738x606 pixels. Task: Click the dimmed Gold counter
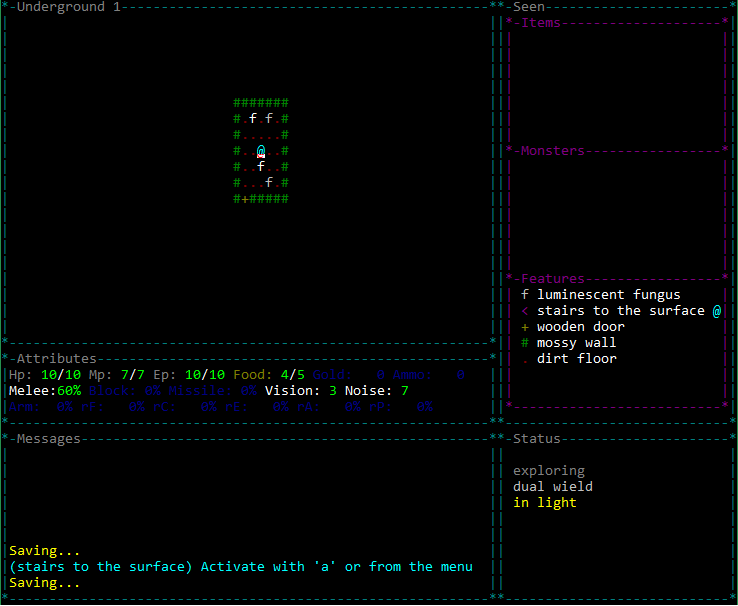click(349, 375)
